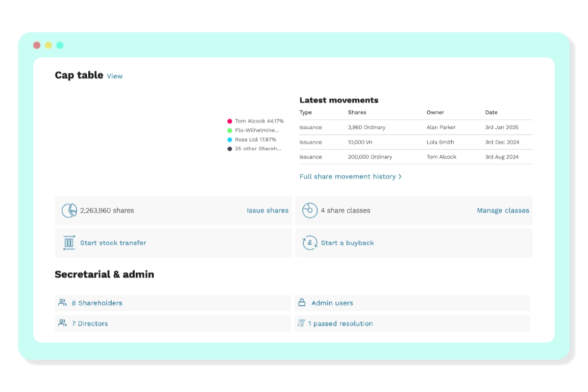Click date 3rd Aug 2024
Viewport: 588px width, 392px height.
click(x=502, y=157)
